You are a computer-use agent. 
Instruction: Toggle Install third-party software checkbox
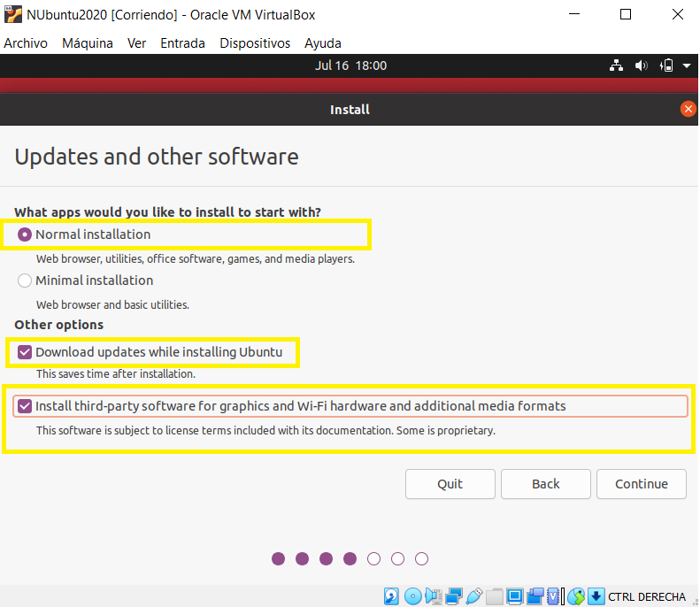click(x=25, y=406)
